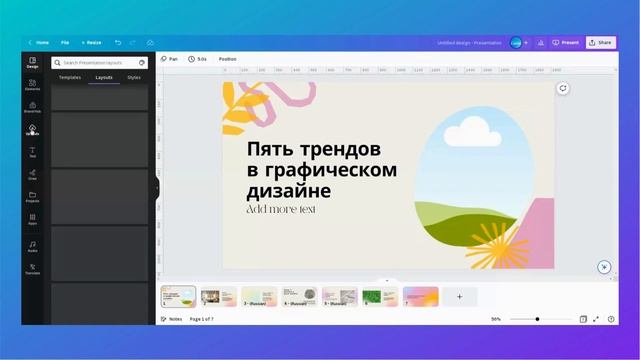Add a collaborator with the plus beside the avatar
Screen dimensions: 640x360
point(526,42)
